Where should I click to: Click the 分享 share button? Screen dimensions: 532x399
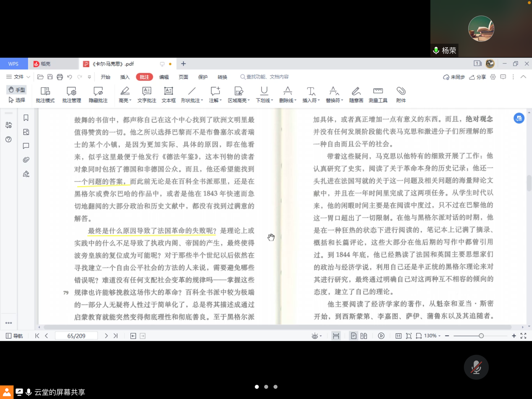[x=477, y=77]
